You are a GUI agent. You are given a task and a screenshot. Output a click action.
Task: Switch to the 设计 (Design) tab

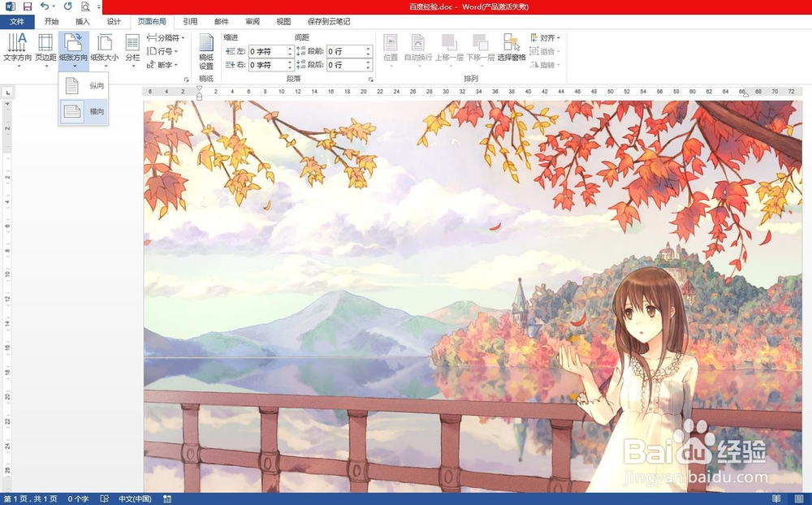(x=114, y=22)
